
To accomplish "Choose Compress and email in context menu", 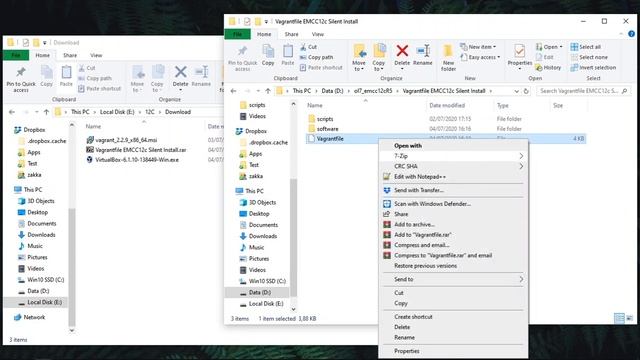I will tap(453, 245).
